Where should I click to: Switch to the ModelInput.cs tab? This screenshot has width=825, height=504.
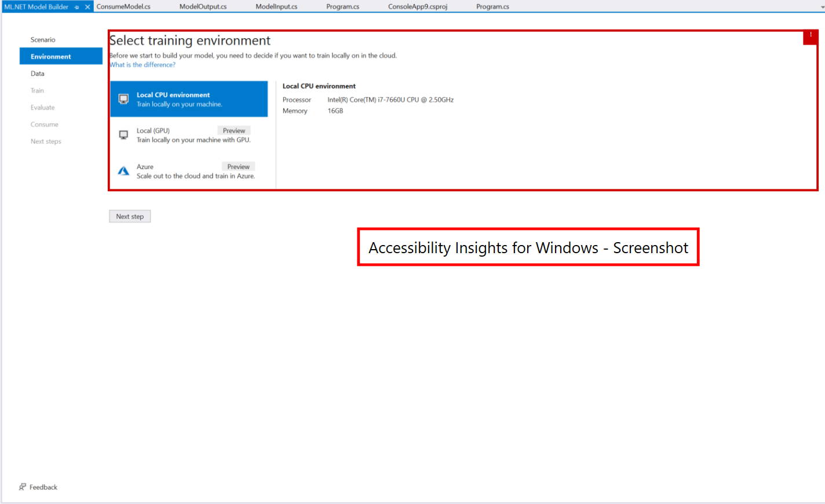tap(276, 6)
